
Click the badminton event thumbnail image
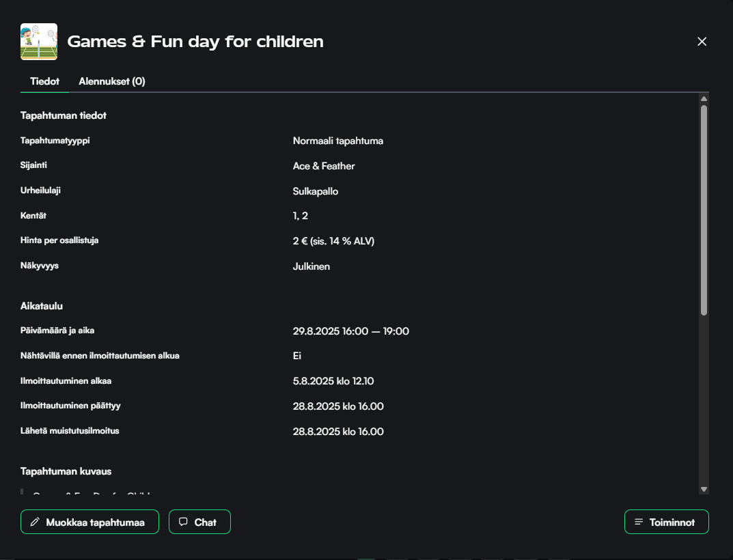pyautogui.click(x=39, y=42)
